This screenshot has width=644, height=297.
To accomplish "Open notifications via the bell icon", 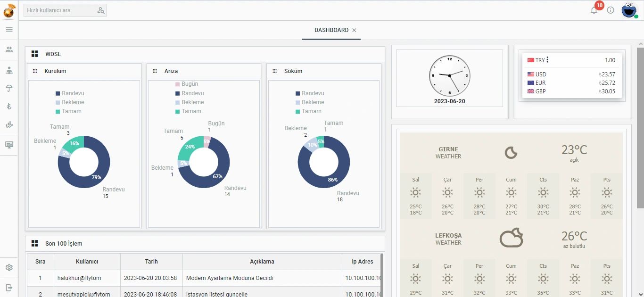I will (x=594, y=9).
